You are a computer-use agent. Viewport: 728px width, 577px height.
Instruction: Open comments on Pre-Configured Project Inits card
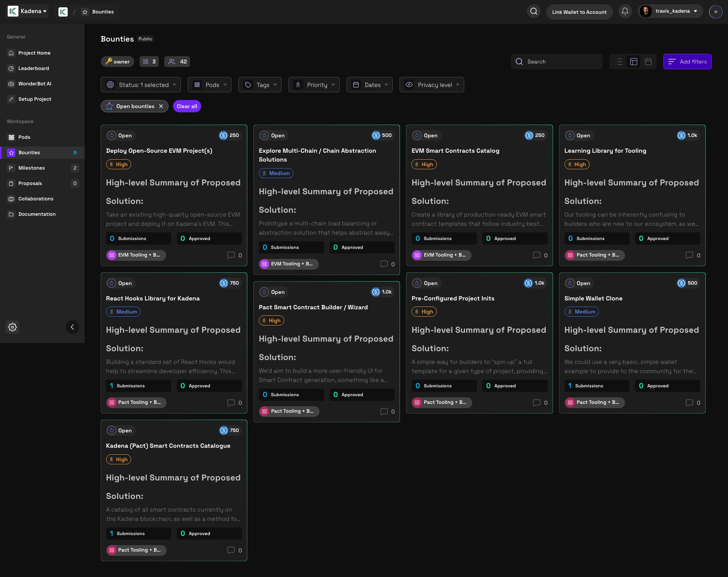tap(540, 402)
